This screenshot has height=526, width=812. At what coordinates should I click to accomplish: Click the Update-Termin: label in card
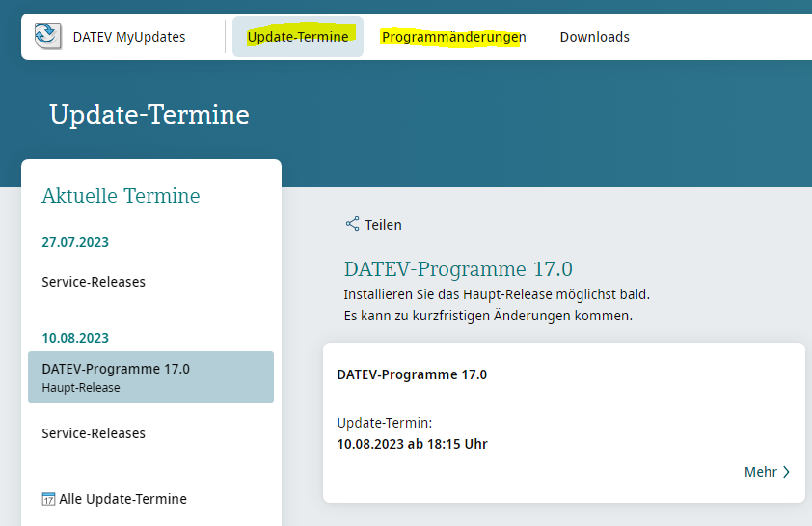coord(384,423)
